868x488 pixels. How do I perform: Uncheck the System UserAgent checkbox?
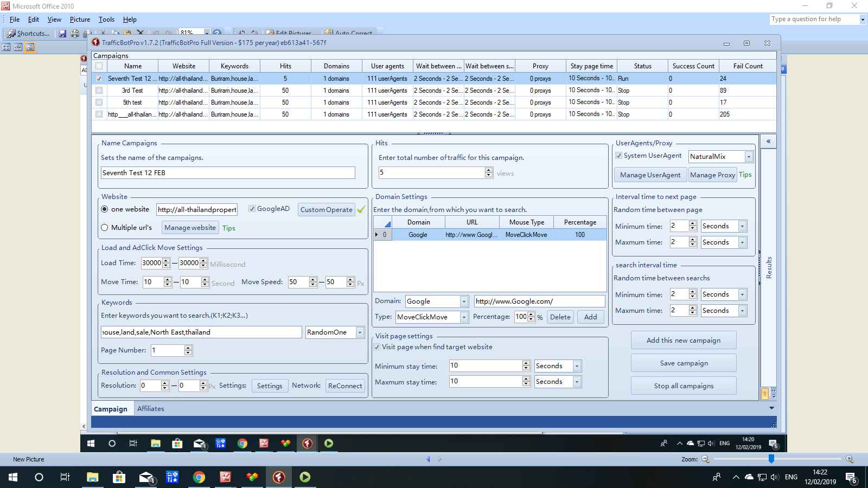point(618,156)
